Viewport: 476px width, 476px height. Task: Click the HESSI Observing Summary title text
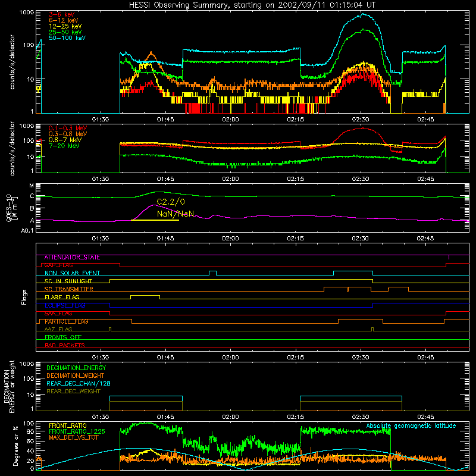coord(252,5)
